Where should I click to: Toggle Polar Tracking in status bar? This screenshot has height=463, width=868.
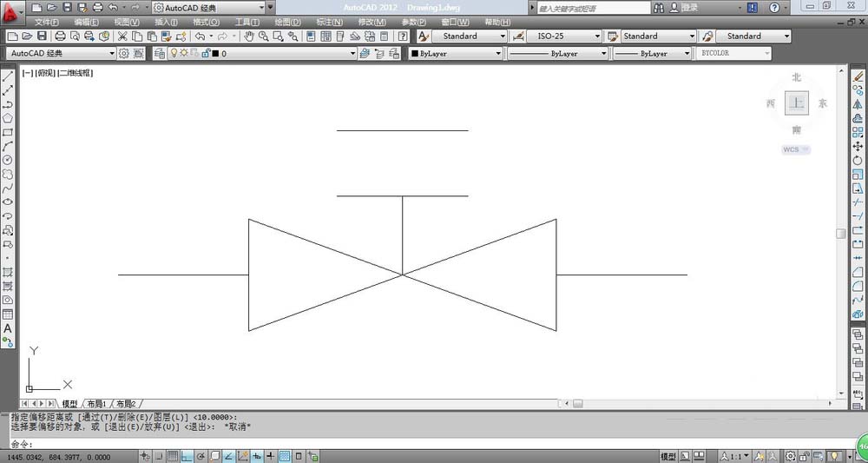[201, 456]
